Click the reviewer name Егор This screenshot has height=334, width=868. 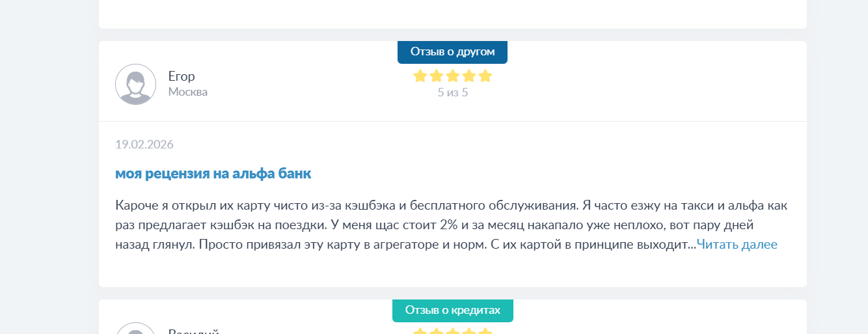coord(182,76)
